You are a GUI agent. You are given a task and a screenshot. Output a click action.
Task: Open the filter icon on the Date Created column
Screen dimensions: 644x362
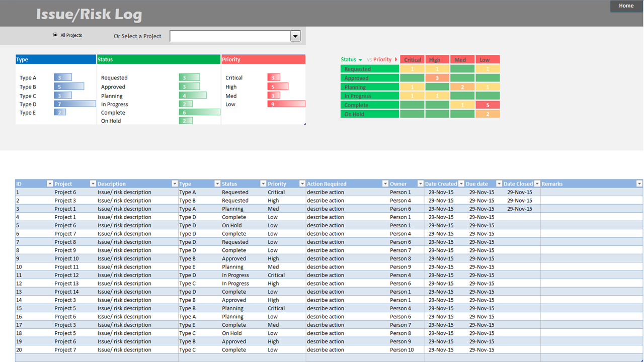(460, 184)
